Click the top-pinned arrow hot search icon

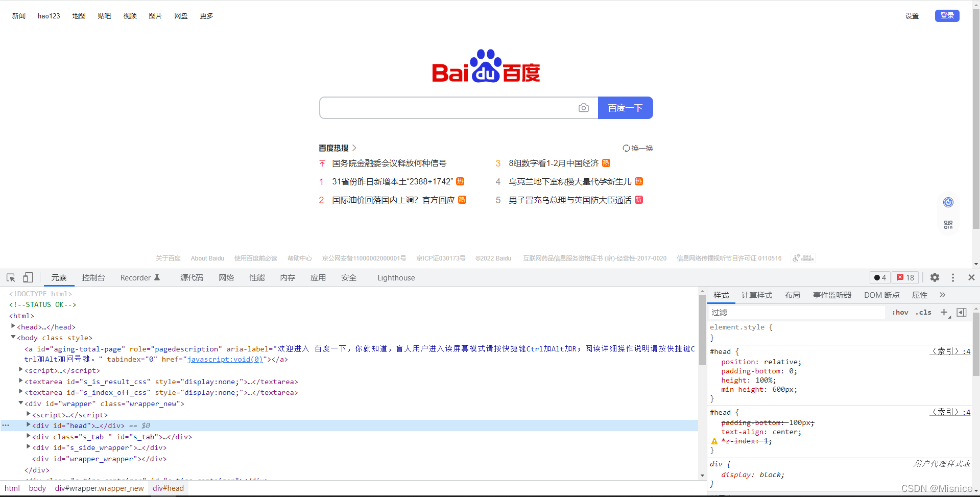click(x=322, y=163)
